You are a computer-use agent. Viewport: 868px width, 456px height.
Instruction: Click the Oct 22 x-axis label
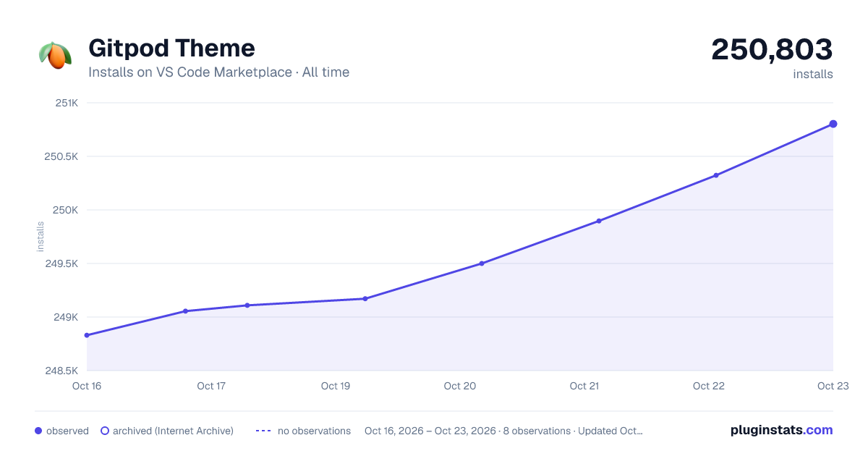(709, 386)
